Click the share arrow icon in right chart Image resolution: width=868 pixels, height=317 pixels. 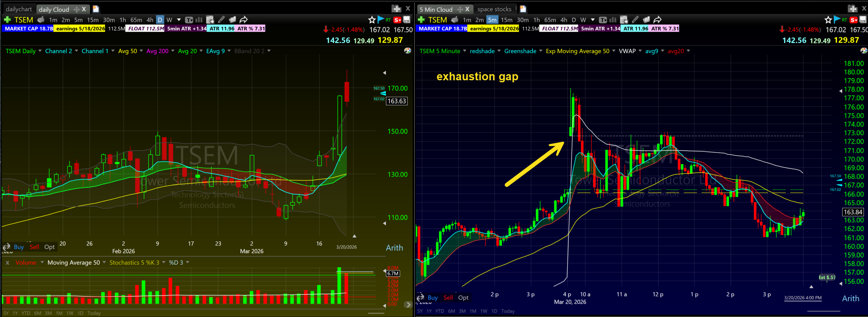[x=658, y=19]
